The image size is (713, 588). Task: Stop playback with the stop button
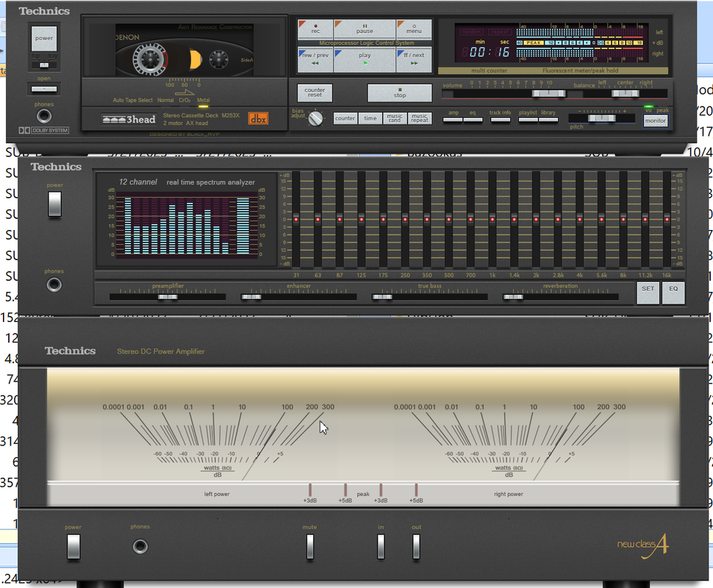399,93
